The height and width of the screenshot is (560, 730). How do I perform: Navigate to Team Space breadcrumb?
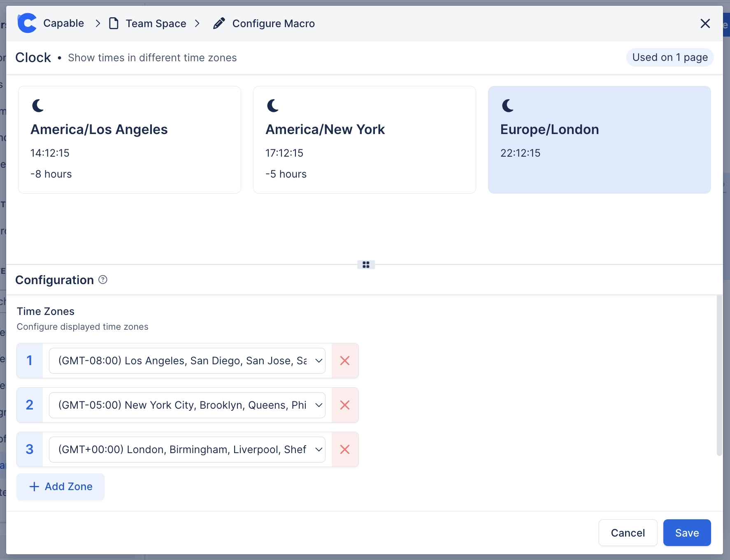[156, 23]
